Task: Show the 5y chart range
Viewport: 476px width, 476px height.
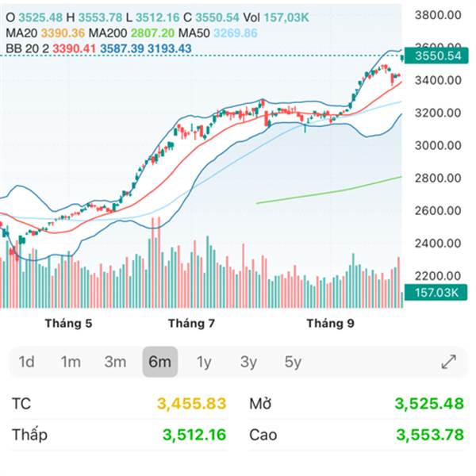Action: (293, 363)
